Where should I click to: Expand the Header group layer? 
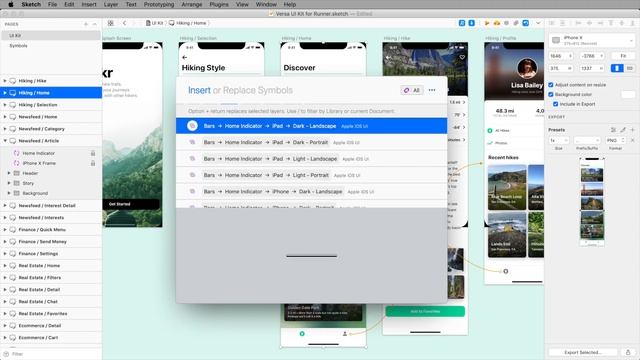pos(9,173)
